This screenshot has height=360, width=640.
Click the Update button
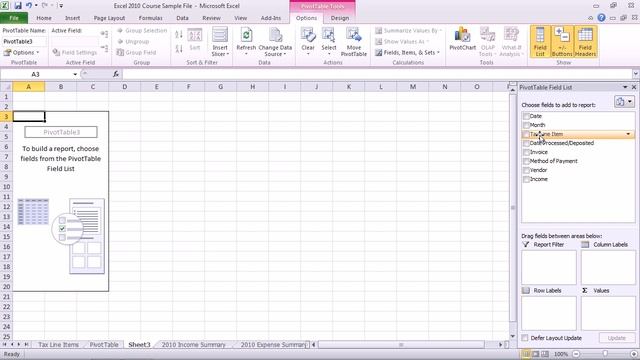(x=616, y=338)
